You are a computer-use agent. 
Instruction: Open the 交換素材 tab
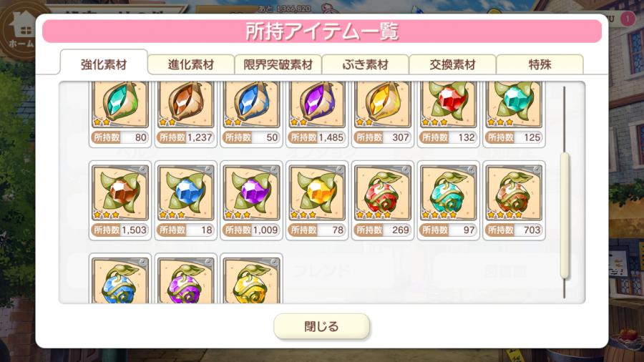(x=452, y=64)
